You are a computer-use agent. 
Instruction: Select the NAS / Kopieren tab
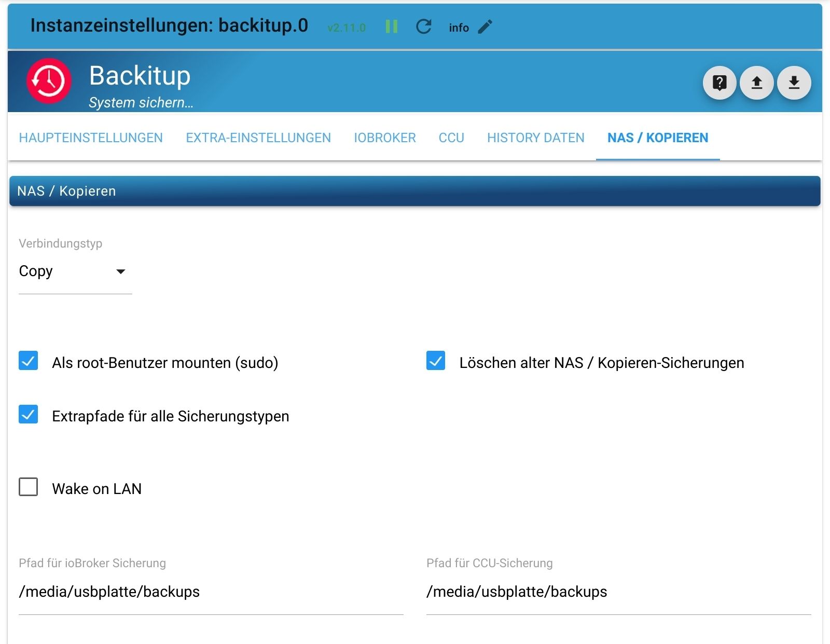click(658, 138)
